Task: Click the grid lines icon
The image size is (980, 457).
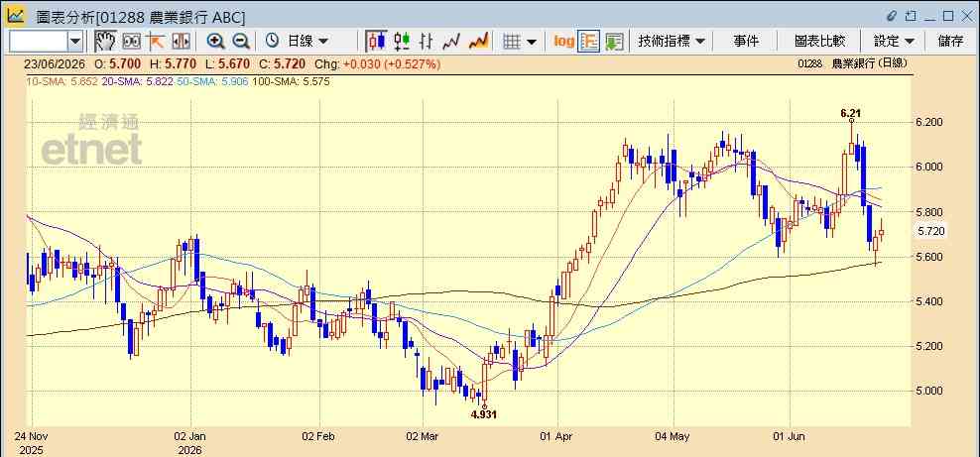Action: pyautogui.click(x=512, y=42)
